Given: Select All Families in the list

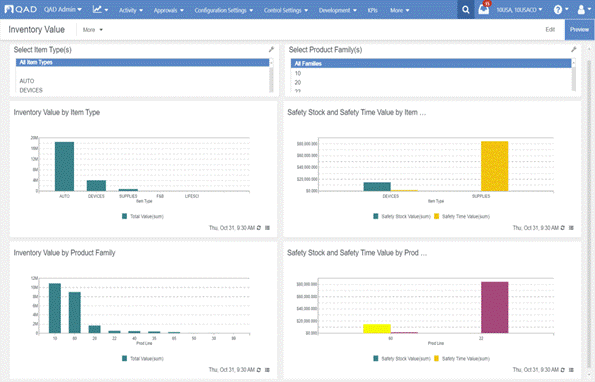Looking at the screenshot, I should (431, 63).
